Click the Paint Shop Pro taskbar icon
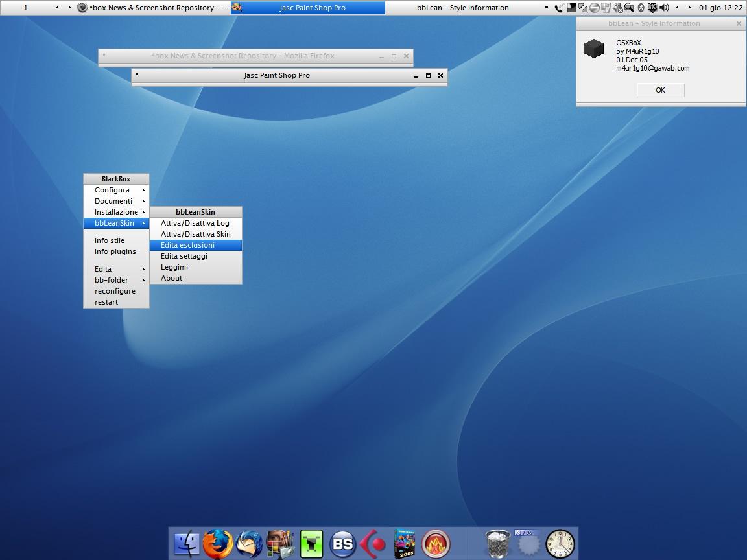Screen dimensions: 747x560 click(x=237, y=8)
